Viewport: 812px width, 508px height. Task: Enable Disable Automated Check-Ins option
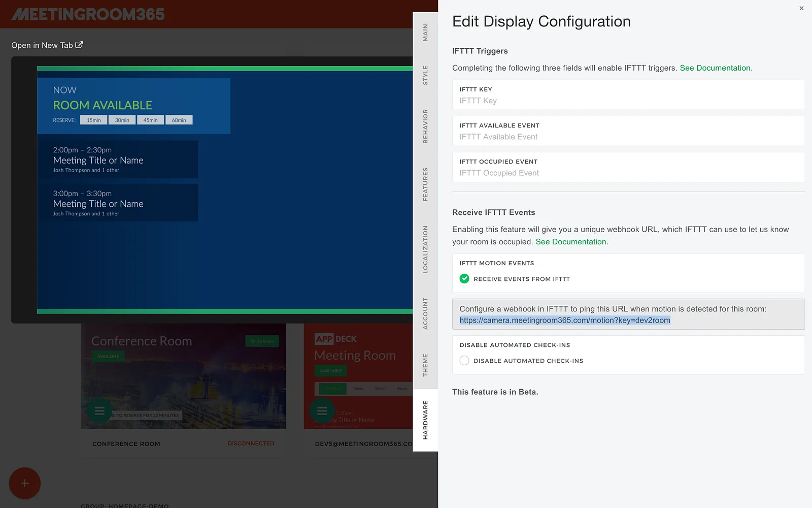(x=464, y=360)
